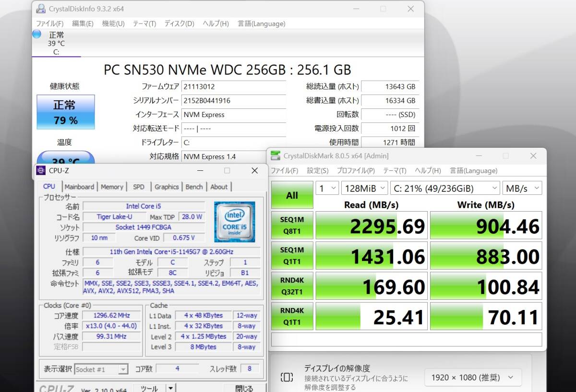576x392 pixels.
Task: Start the SEQ1M Q8T1 benchmark
Action: (x=292, y=225)
